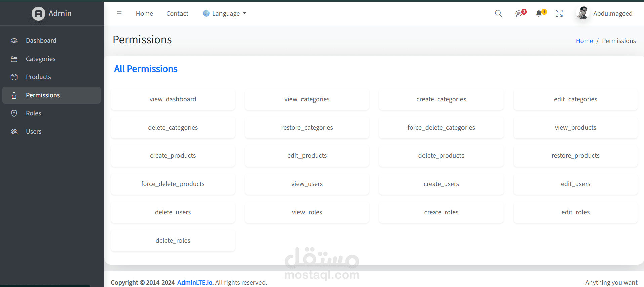The width and height of the screenshot is (644, 287).
Task: Click the 'Anything you want' footer text
Action: click(611, 282)
